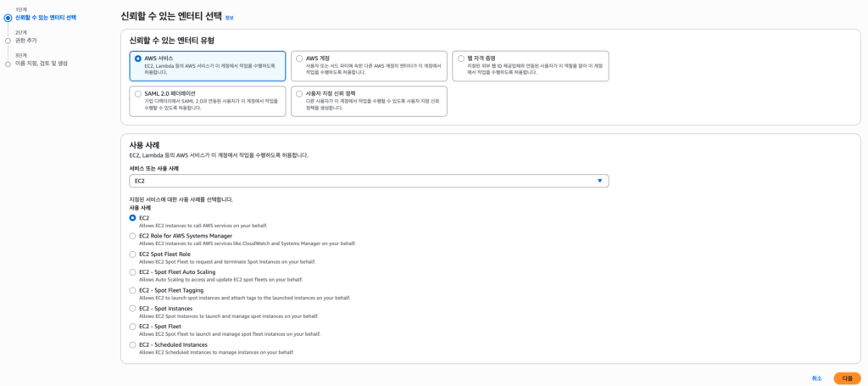Select the AWS 계정 entity type
Image resolution: width=868 pixels, height=386 pixels.
tap(299, 59)
